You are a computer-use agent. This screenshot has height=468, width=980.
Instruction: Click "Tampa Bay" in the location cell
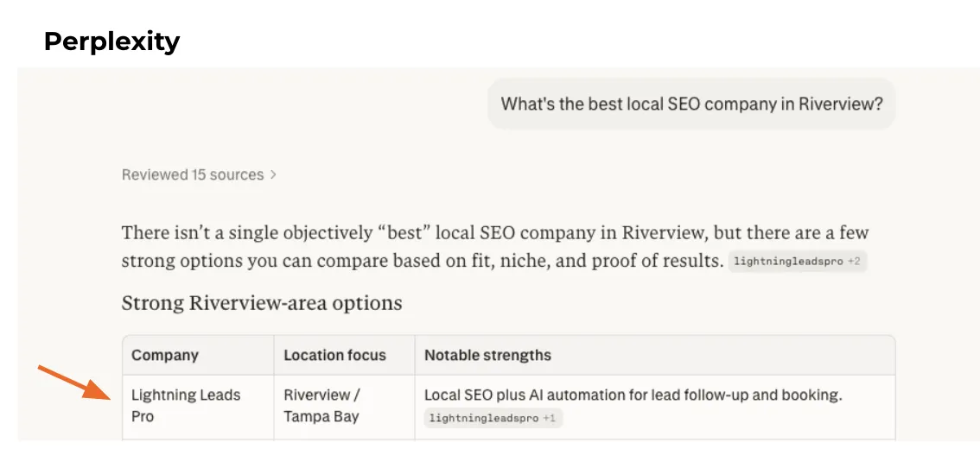[x=321, y=416]
